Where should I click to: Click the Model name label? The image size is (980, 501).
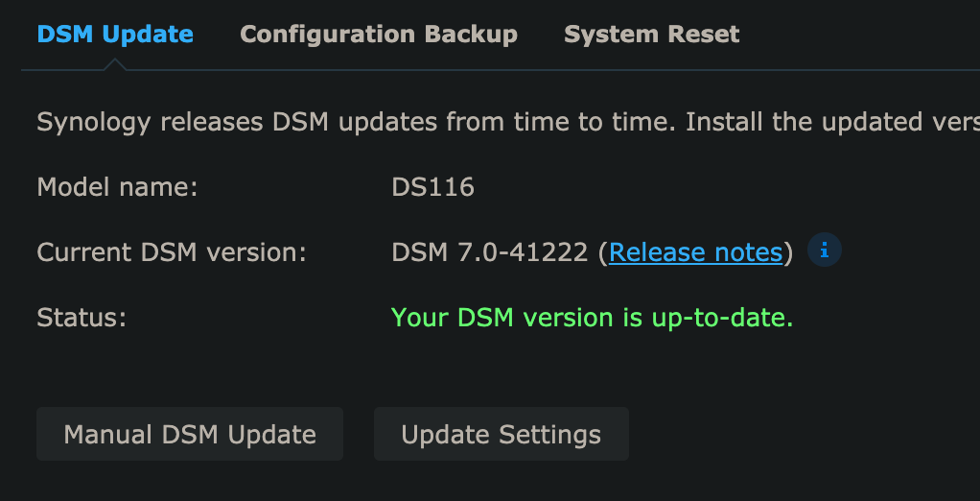[x=118, y=187]
